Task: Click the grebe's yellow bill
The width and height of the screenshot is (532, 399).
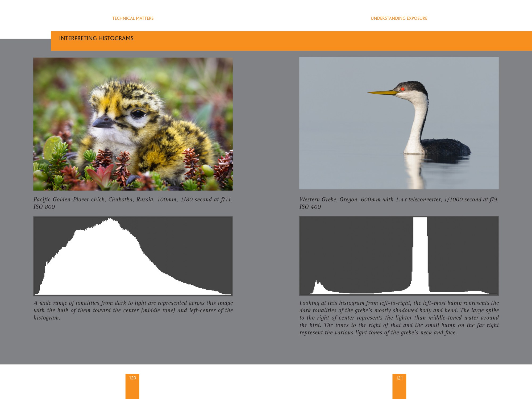Action: coord(382,93)
